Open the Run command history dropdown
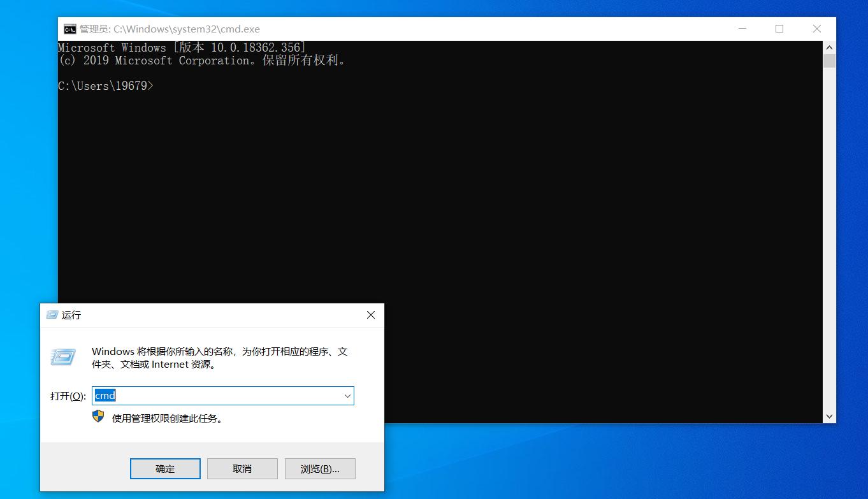Viewport: 868px width, 499px height. point(347,396)
